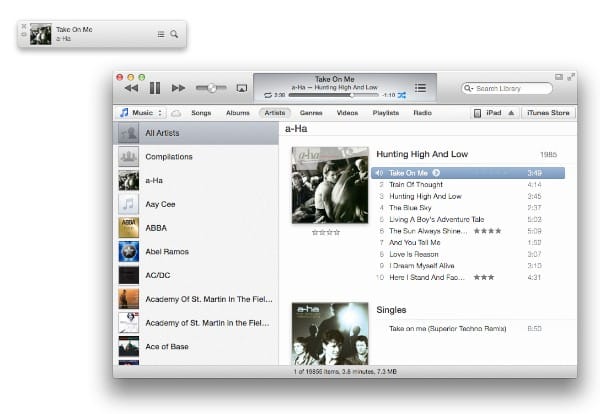
Task: Pause the playing song
Action: [x=155, y=88]
